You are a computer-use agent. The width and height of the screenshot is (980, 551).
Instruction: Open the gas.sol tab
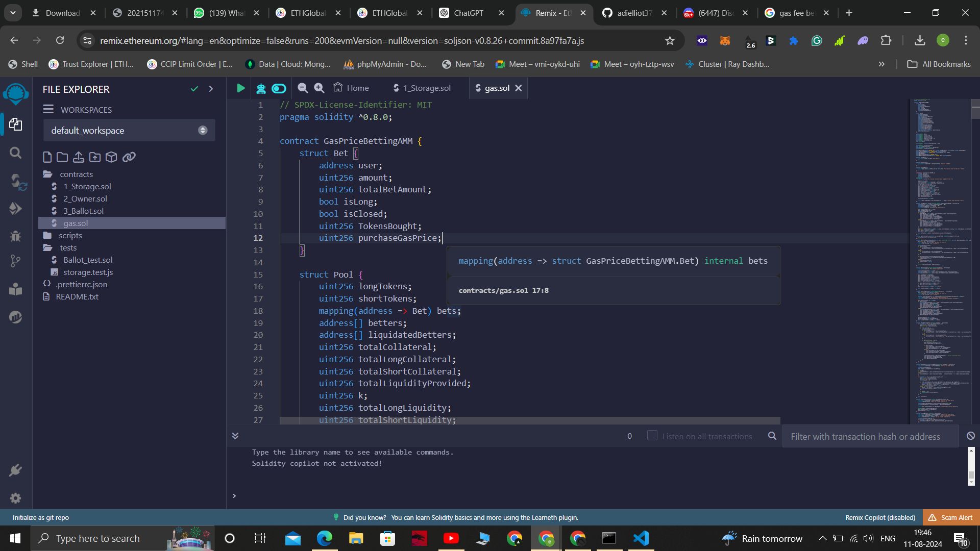click(x=497, y=88)
